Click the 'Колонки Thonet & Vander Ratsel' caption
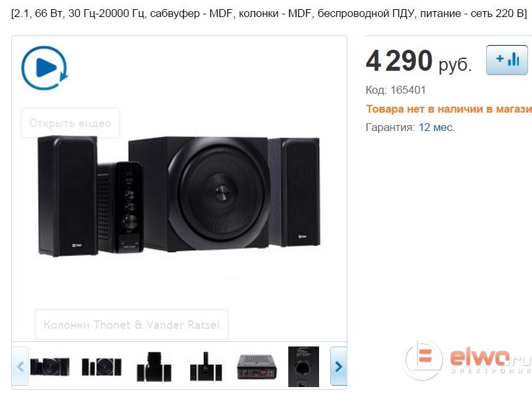The image size is (532, 393). [132, 324]
